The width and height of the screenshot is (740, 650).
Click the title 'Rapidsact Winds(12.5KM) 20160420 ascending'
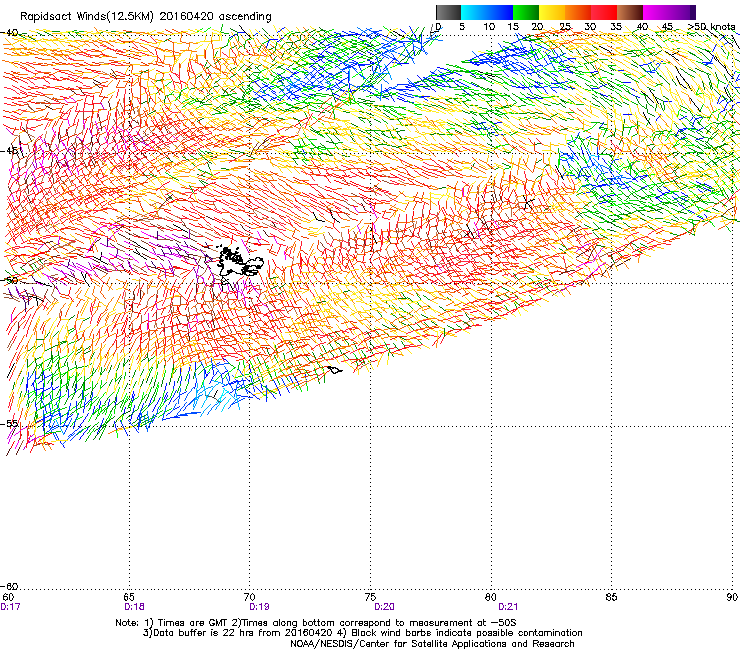tap(146, 17)
